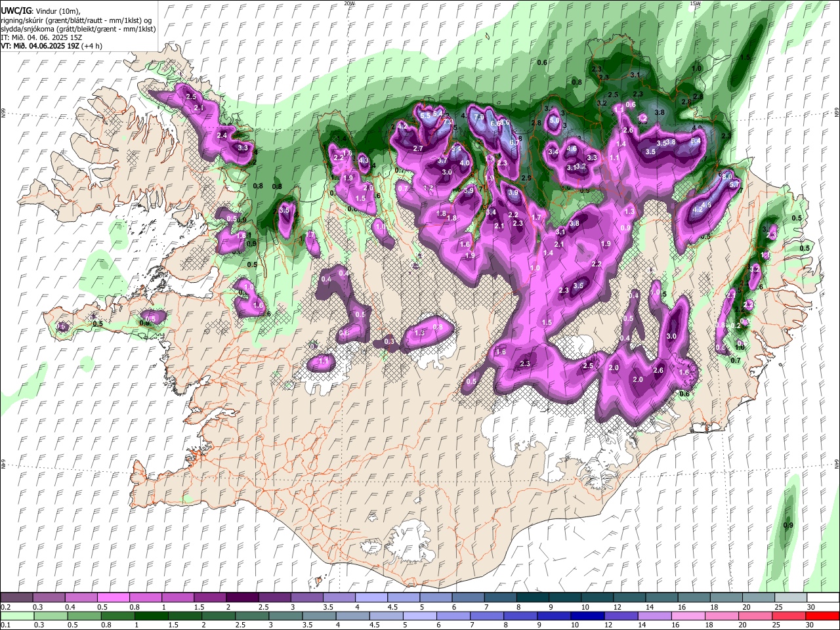Screen dimensions: 840x630
Task: Select the snow legend swatch for 18–20
Action: pyautogui.click(x=726, y=597)
